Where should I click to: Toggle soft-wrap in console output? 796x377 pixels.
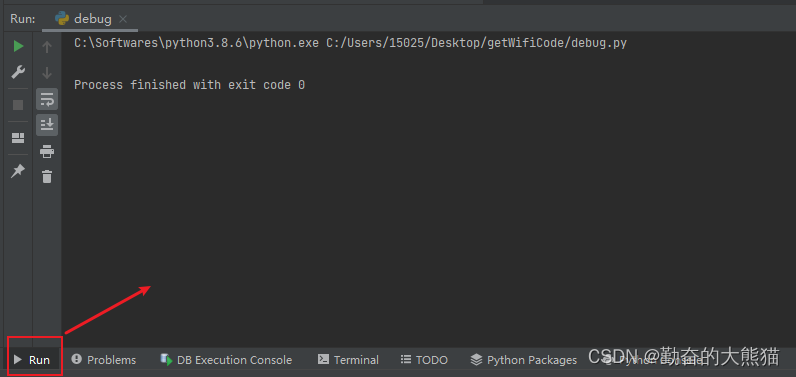[x=47, y=99]
